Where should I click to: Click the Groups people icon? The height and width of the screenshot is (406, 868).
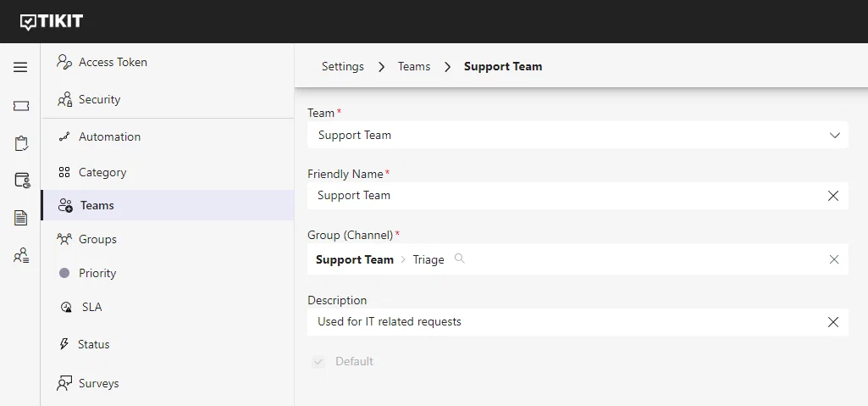click(64, 239)
